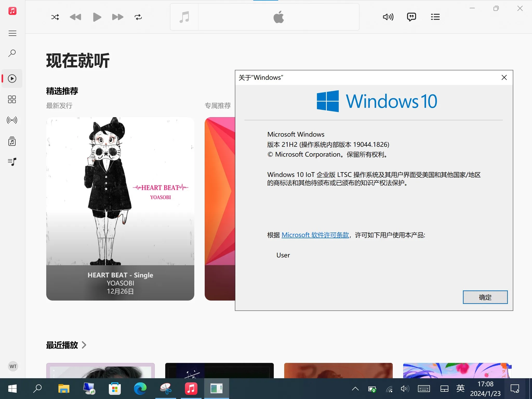Toggle shuffle playback mode
Image resolution: width=532 pixels, height=399 pixels.
pos(55,17)
